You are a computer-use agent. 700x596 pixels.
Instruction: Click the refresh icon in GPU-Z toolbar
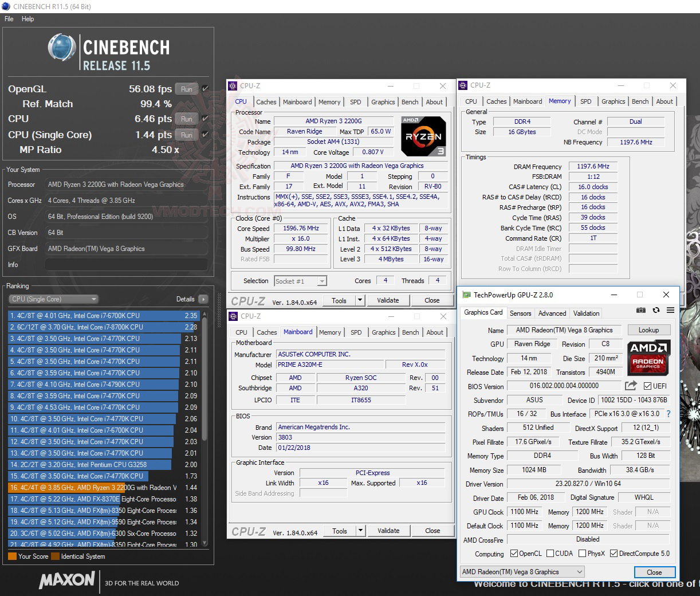pyautogui.click(x=655, y=310)
